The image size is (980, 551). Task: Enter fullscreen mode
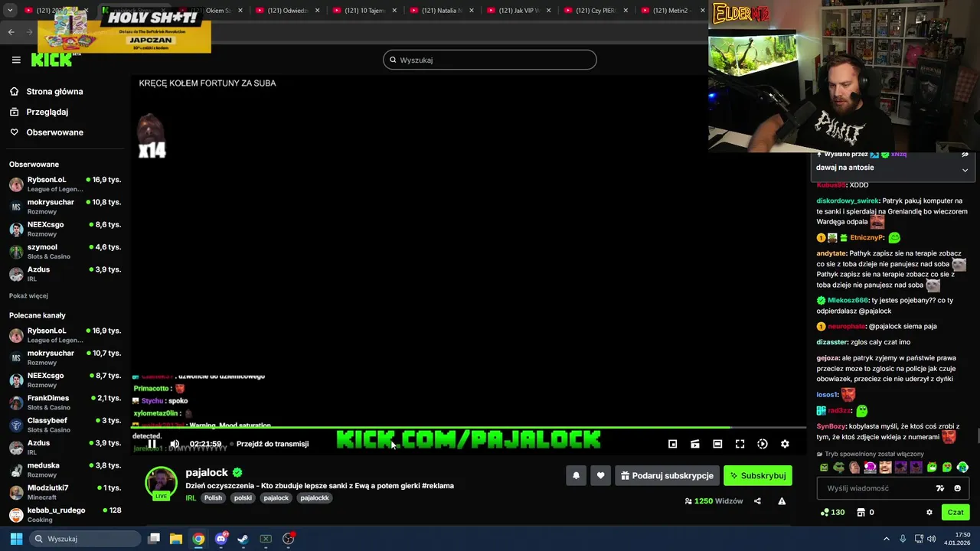740,444
